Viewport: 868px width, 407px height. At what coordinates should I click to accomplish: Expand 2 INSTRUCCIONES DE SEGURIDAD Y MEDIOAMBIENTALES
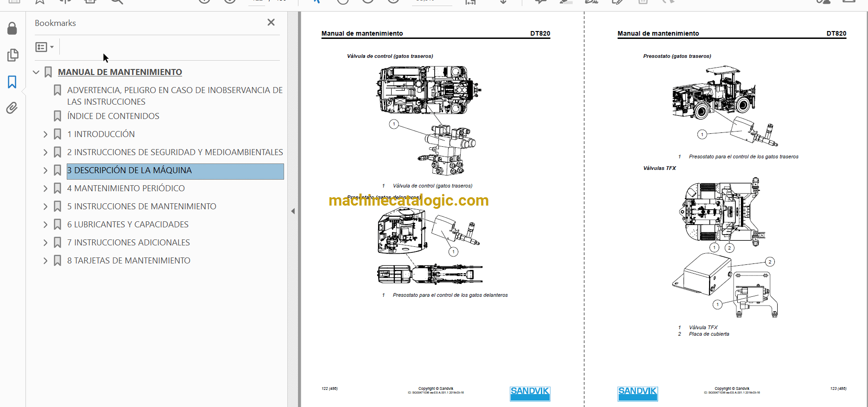(x=45, y=152)
